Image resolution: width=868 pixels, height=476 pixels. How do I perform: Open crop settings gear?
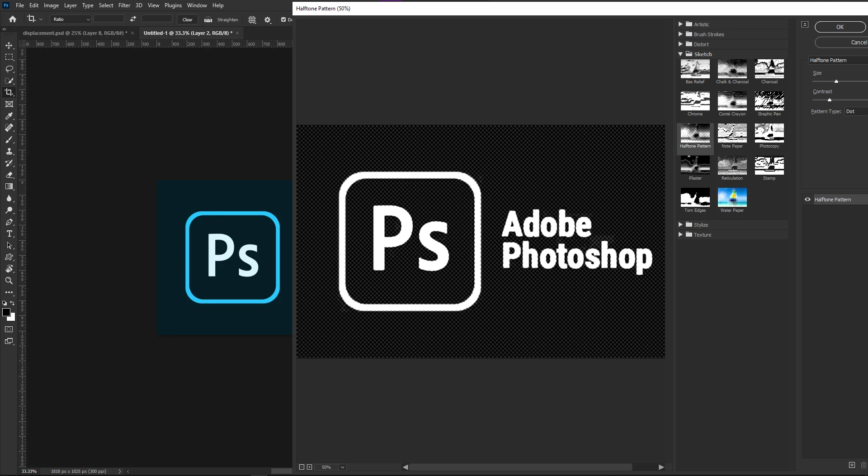(268, 19)
